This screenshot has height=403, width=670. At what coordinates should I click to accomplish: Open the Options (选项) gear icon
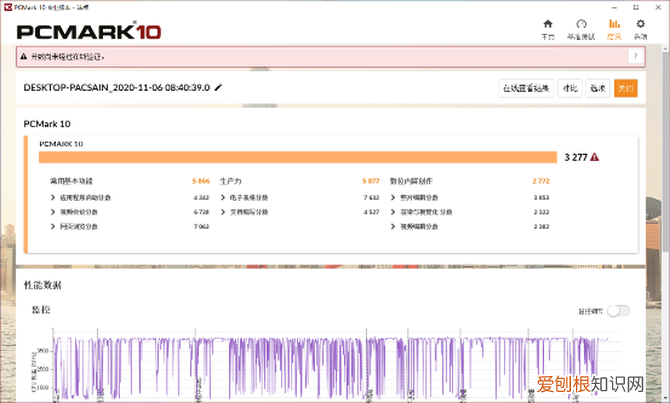(640, 27)
